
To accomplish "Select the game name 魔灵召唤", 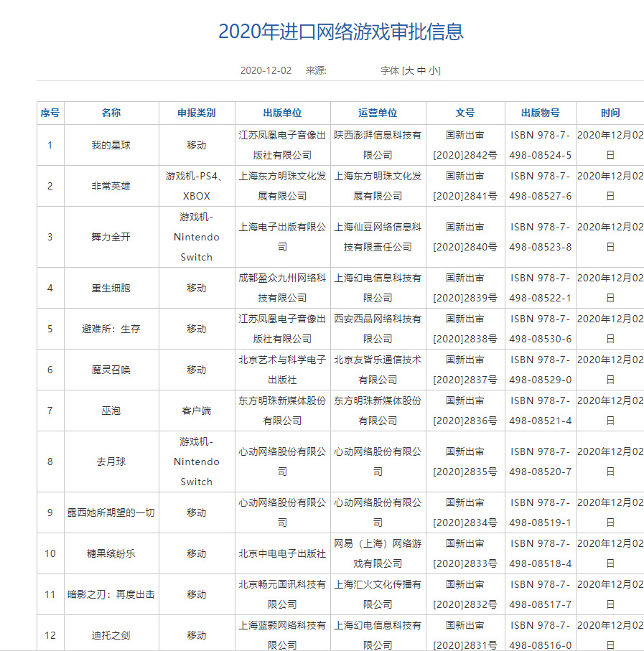I will [111, 370].
